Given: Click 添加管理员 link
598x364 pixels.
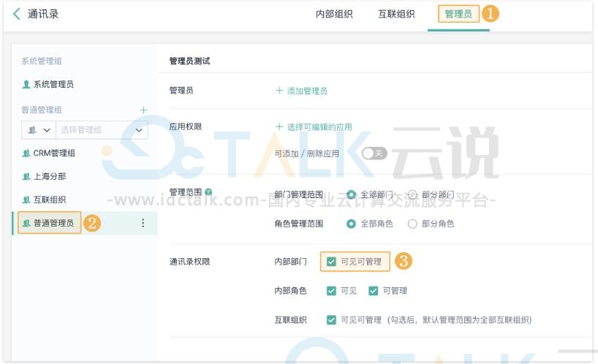Looking at the screenshot, I should 307,91.
